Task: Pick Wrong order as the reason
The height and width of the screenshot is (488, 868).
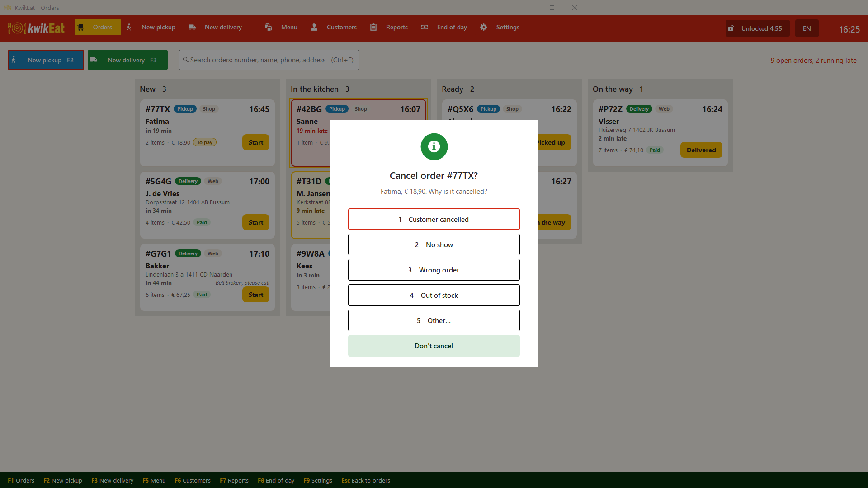Action: (x=434, y=270)
